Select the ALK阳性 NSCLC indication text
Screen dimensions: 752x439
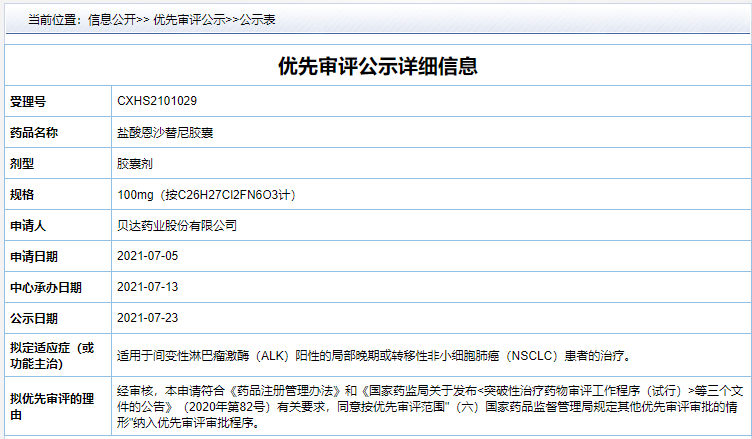point(375,356)
